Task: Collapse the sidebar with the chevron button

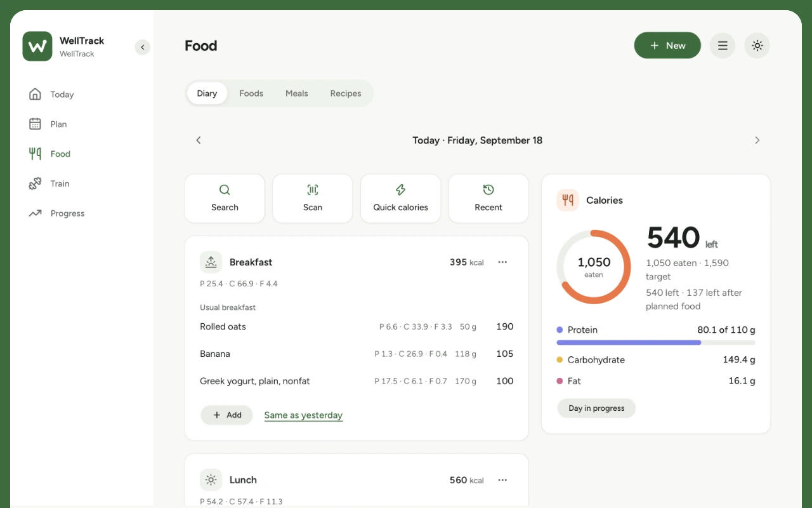Action: 143,47
